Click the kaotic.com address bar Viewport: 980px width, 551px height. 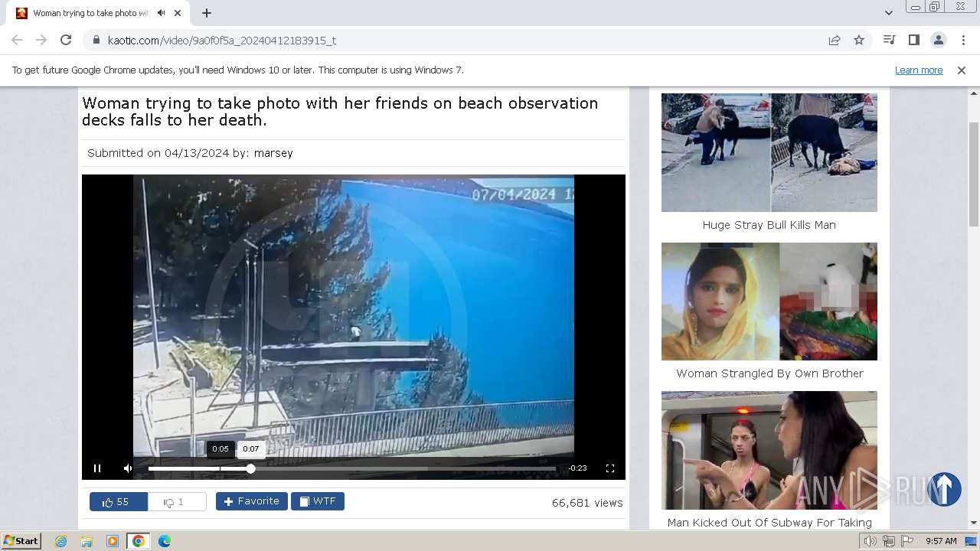click(x=459, y=40)
